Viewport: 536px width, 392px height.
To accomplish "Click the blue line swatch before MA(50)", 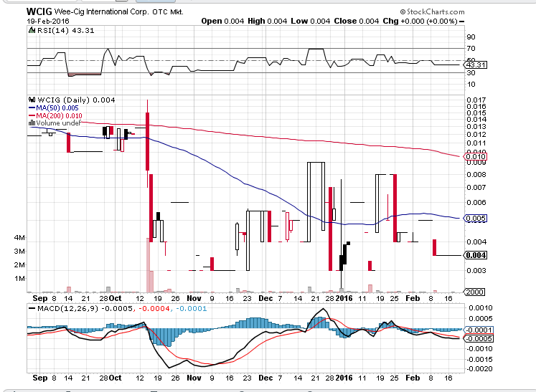I will click(x=32, y=108).
